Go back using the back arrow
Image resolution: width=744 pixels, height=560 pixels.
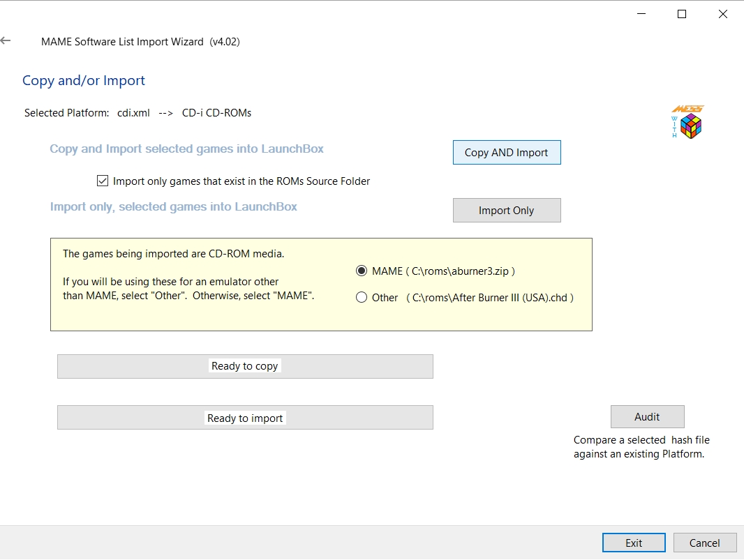point(6,40)
